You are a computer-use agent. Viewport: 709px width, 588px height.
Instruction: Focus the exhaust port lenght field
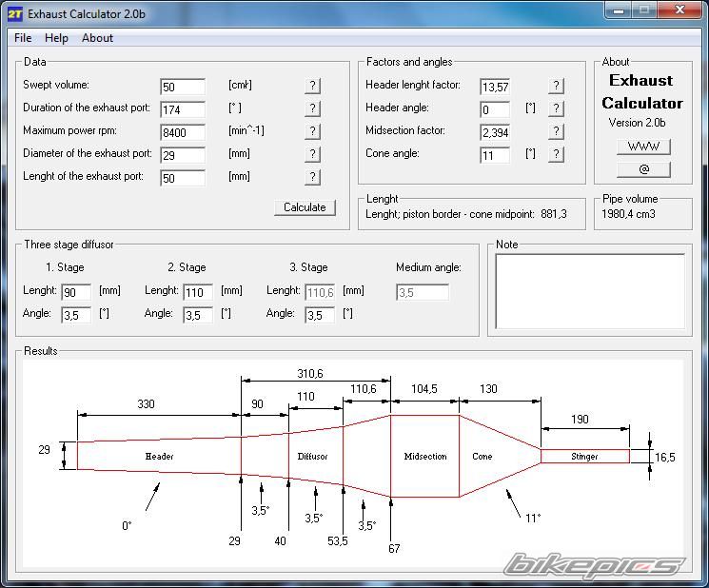[183, 178]
